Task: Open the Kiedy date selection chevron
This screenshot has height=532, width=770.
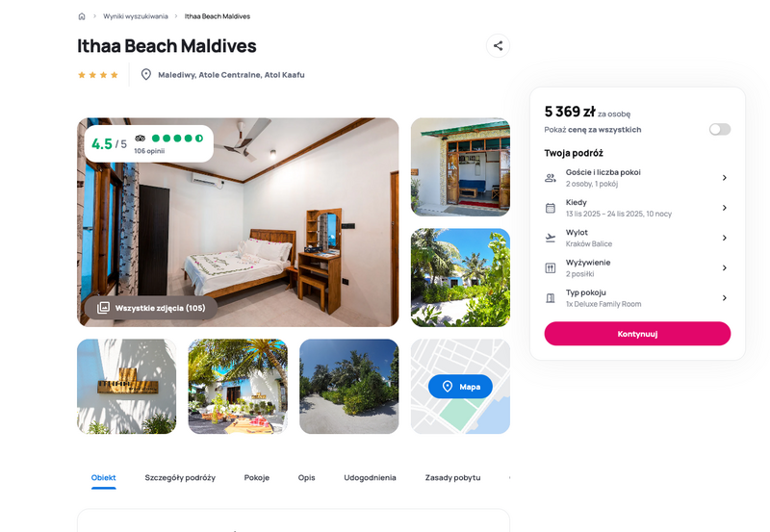Action: [x=725, y=208]
